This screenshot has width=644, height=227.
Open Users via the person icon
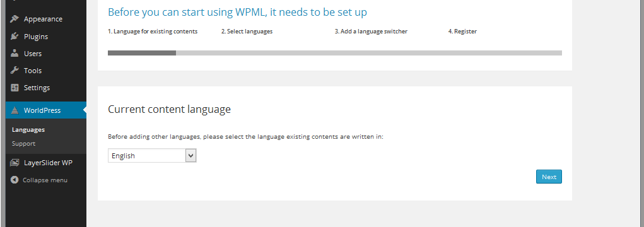[15, 54]
